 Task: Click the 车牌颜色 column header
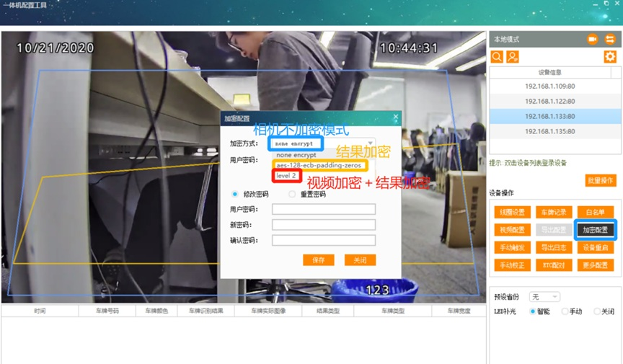pos(156,311)
